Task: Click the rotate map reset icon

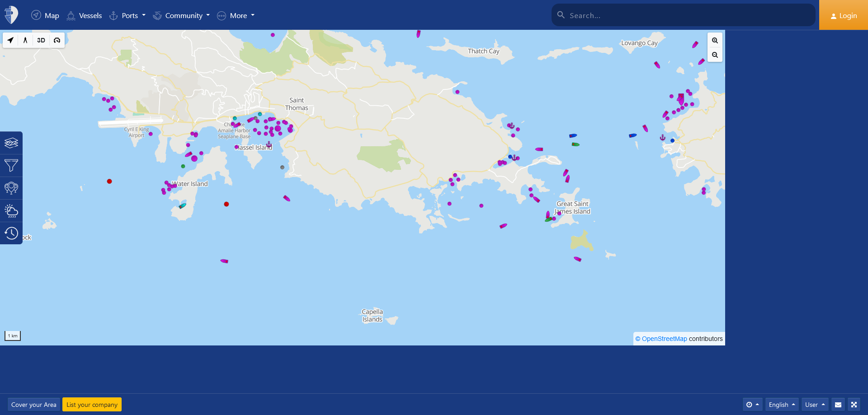Action: 57,40
